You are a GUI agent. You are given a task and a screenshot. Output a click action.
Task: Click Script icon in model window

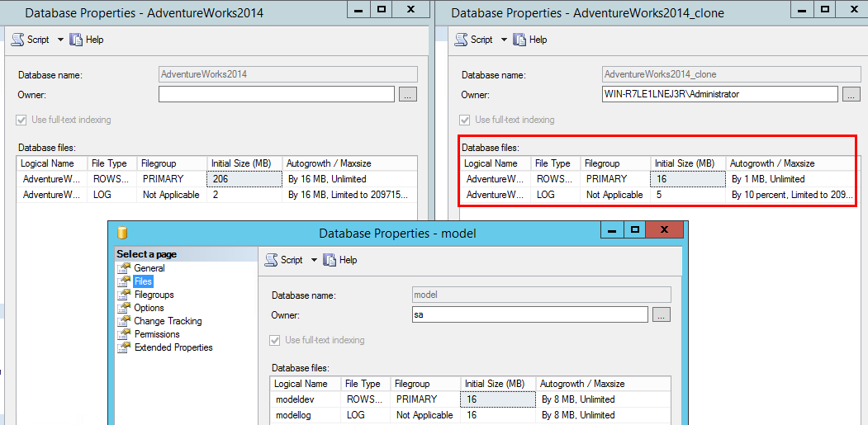(272, 260)
